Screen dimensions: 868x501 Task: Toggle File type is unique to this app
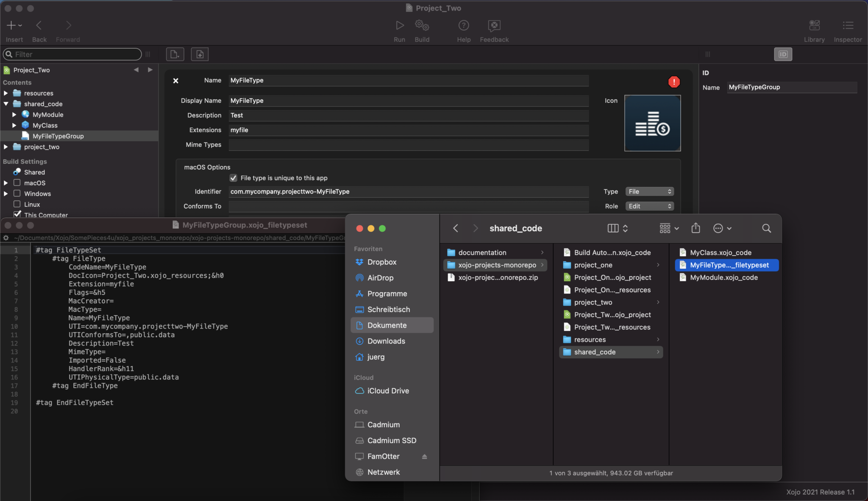point(233,178)
